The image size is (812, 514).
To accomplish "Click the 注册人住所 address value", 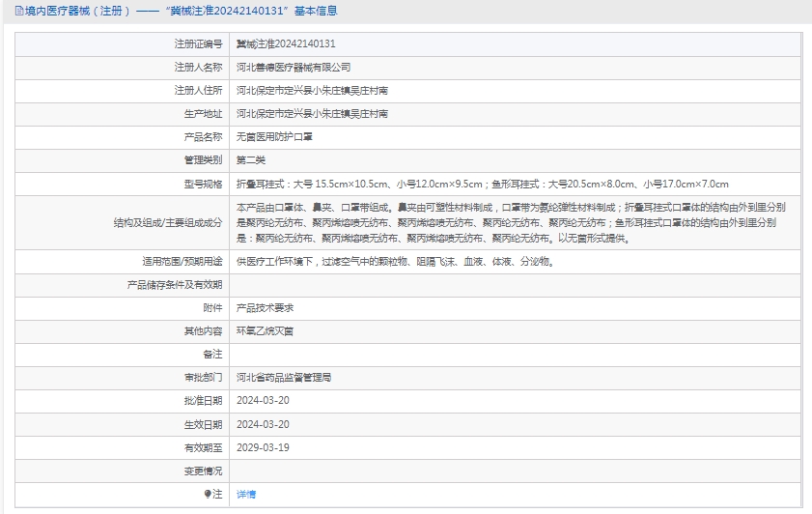I will pos(312,91).
